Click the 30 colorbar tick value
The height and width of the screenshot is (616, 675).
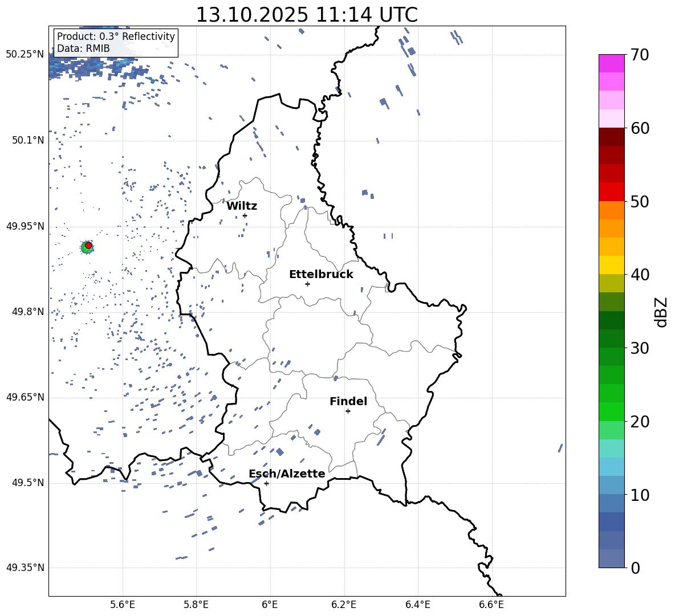click(x=640, y=348)
